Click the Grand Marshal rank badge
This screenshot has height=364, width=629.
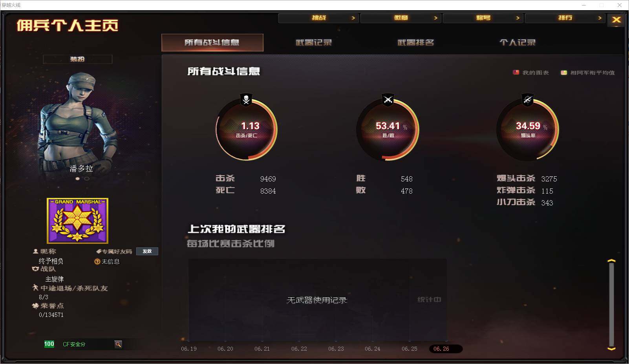tap(77, 221)
